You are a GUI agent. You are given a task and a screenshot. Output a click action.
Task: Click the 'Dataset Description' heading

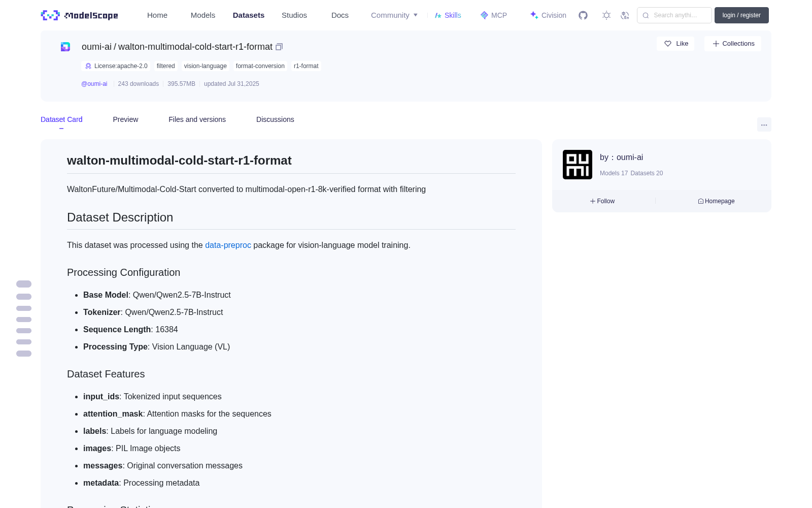point(120,217)
